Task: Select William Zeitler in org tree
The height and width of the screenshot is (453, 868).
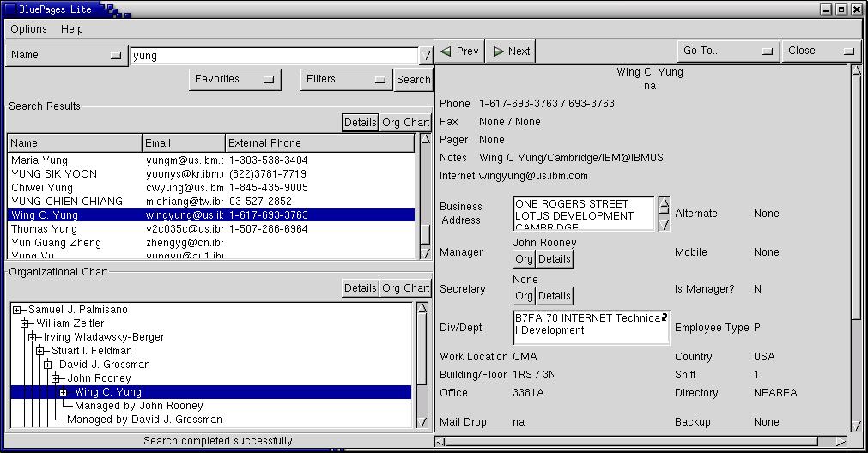Action: pyautogui.click(x=70, y=323)
